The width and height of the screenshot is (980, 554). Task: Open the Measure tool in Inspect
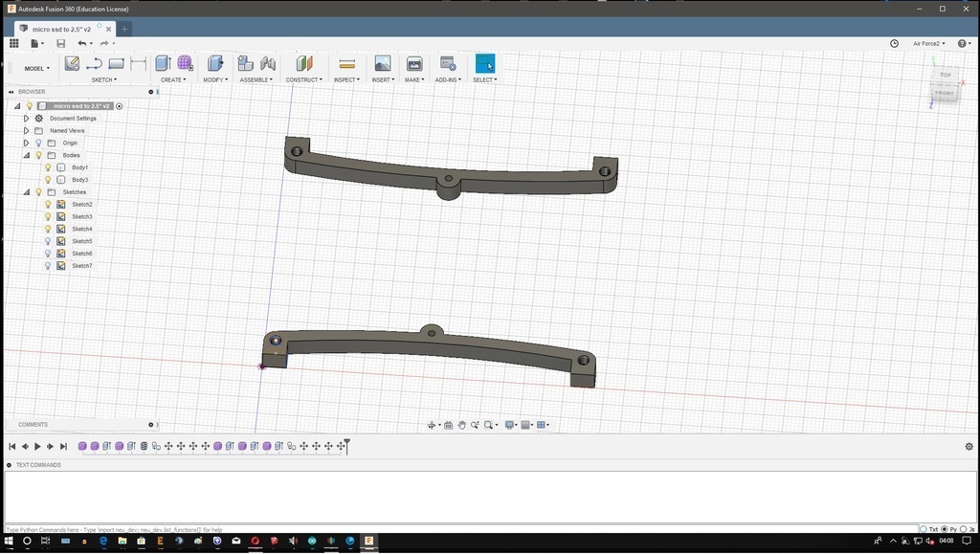(346, 64)
